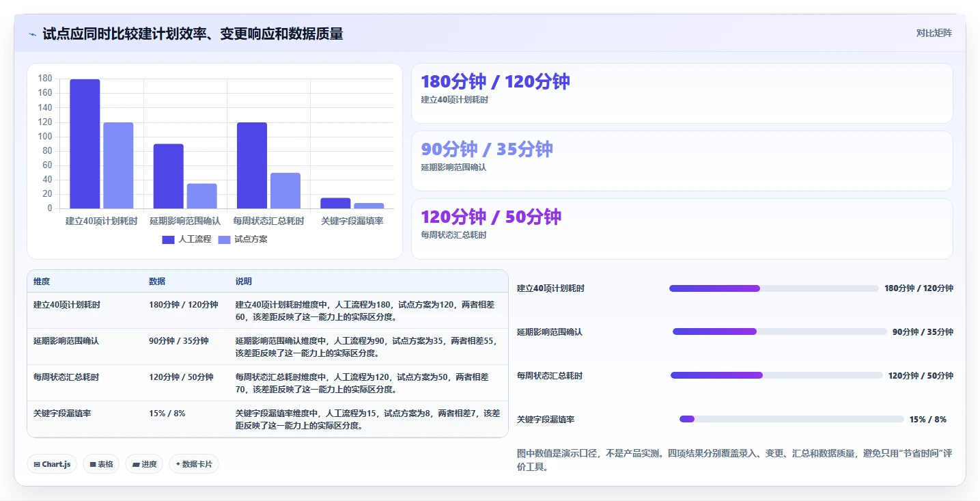Click the 维度 column header
The height and width of the screenshot is (501, 980).
[x=42, y=282]
